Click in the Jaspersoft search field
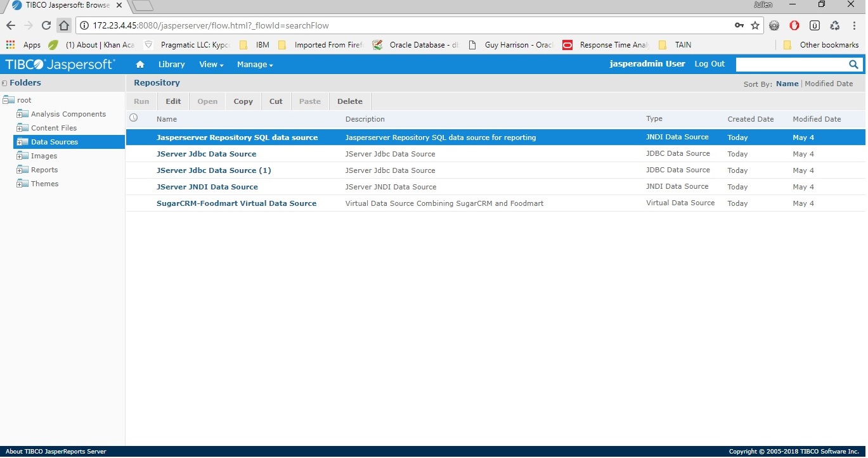 [x=791, y=64]
